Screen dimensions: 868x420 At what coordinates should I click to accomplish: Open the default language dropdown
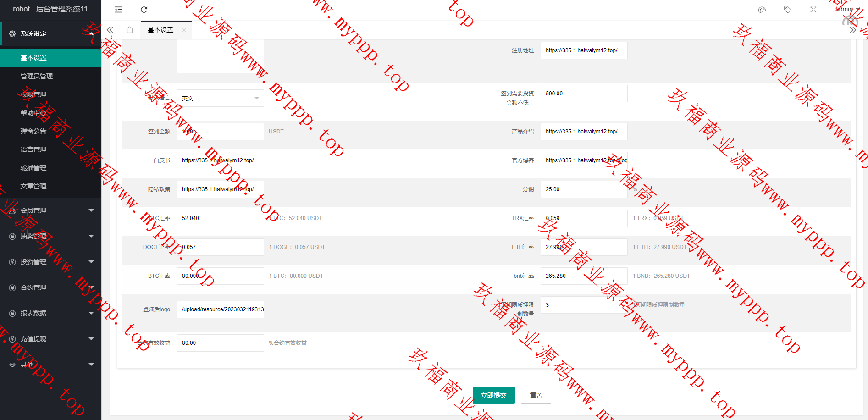[x=220, y=98]
